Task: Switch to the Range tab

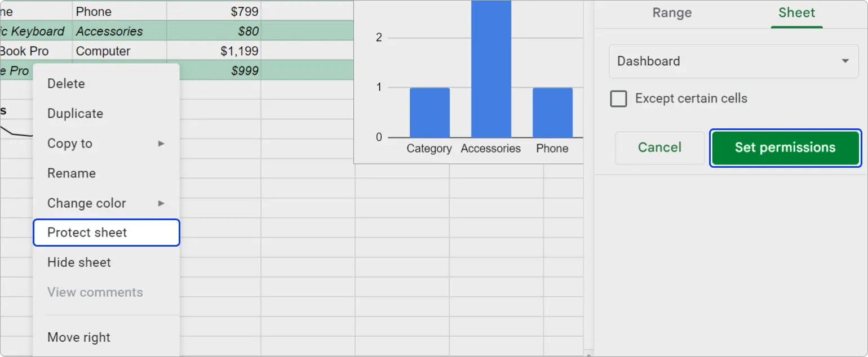Action: [672, 13]
